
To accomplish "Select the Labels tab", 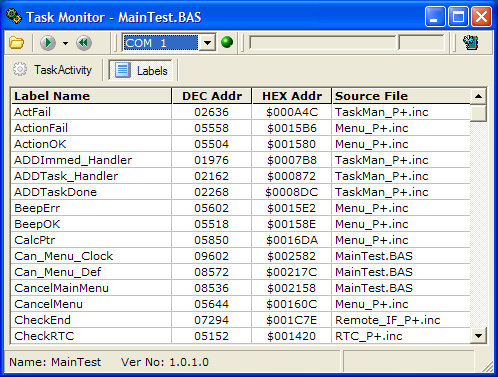I will [x=140, y=70].
